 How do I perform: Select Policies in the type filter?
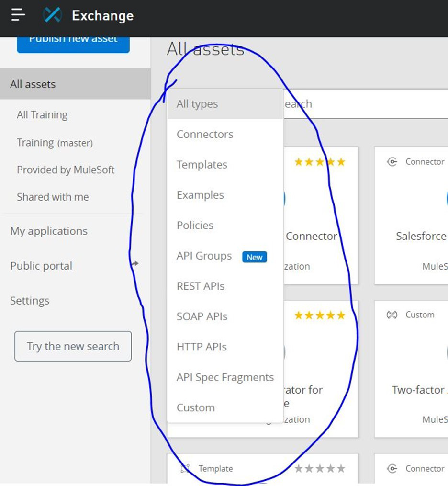tap(195, 226)
